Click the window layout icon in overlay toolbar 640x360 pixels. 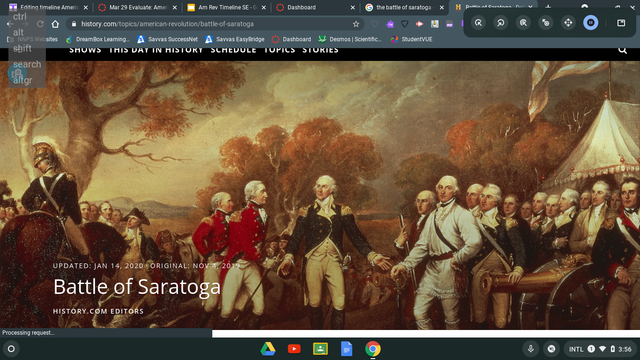coord(621,23)
